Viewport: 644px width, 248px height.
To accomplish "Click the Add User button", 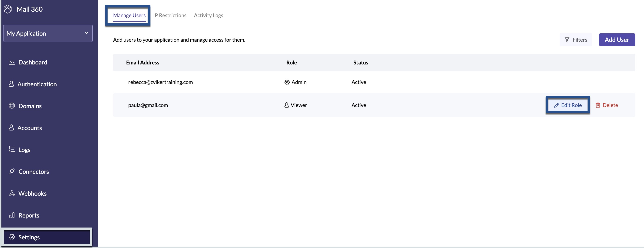I will click(617, 40).
